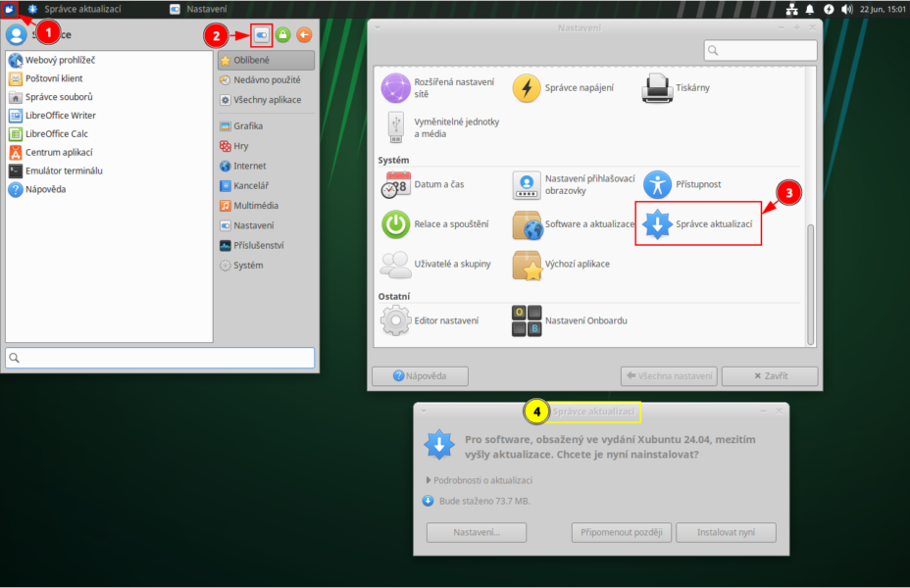Log out using orange arrow icon
Image resolution: width=910 pixels, height=588 pixels.
[x=304, y=35]
